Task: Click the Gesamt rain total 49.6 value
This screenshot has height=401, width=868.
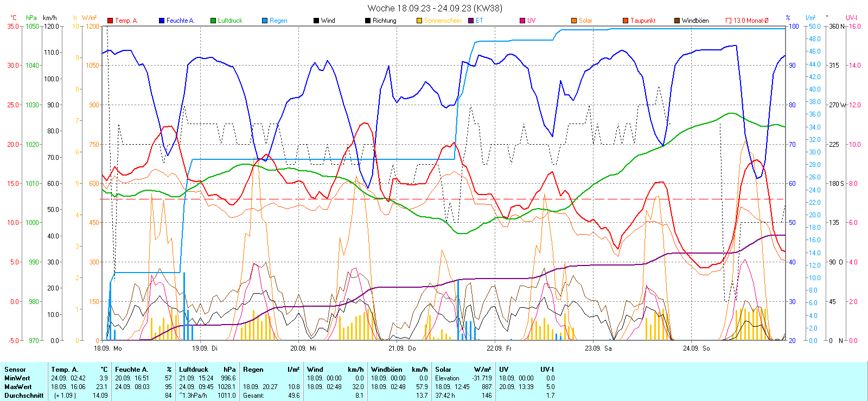Action: pos(293,396)
